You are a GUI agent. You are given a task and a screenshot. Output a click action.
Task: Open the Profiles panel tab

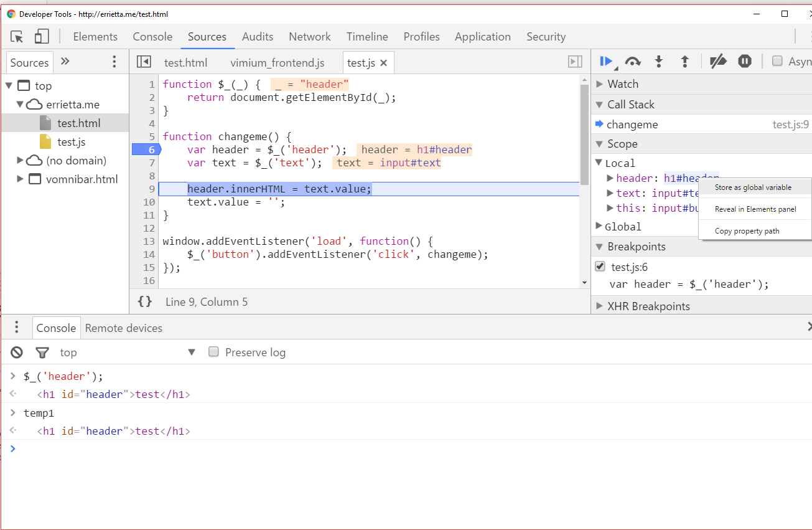click(421, 37)
